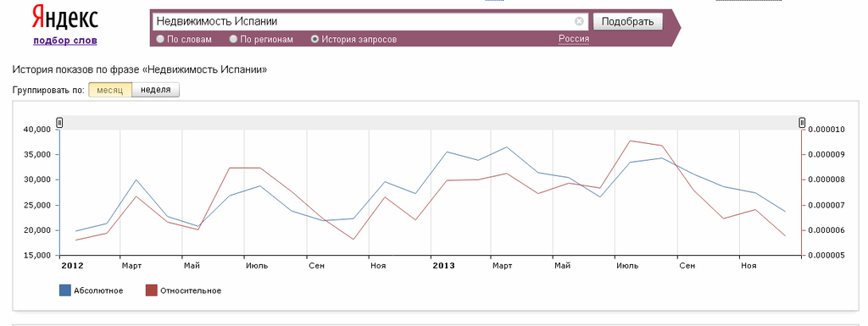Image resolution: width=868 pixels, height=326 pixels.
Task: Click the Подобрать button
Action: (627, 21)
